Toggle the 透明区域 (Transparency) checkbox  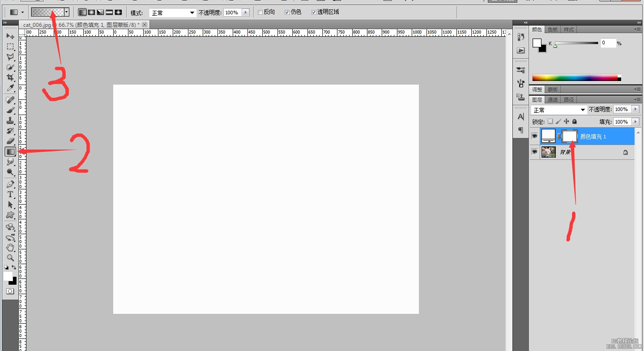[314, 12]
